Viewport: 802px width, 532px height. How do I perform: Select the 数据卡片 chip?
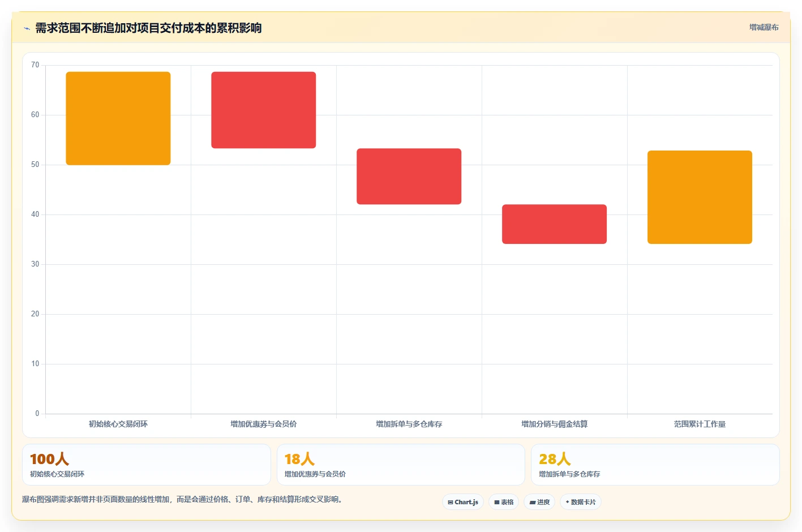[581, 502]
